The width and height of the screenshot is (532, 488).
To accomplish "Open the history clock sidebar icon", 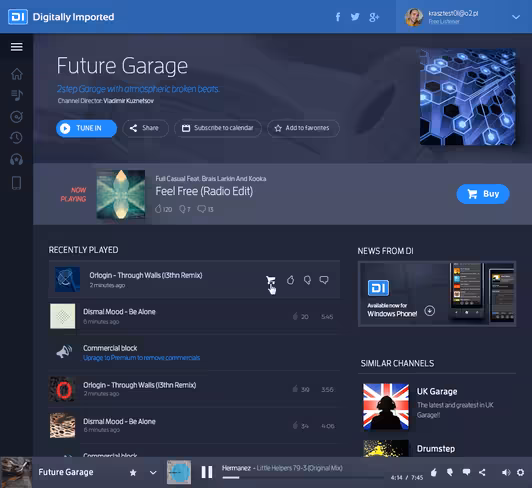I will coord(16,138).
